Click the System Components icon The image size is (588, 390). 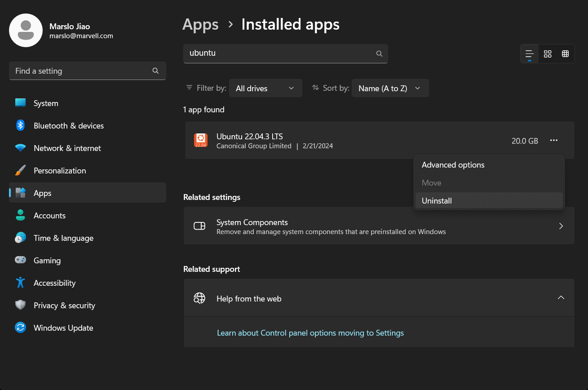199,226
